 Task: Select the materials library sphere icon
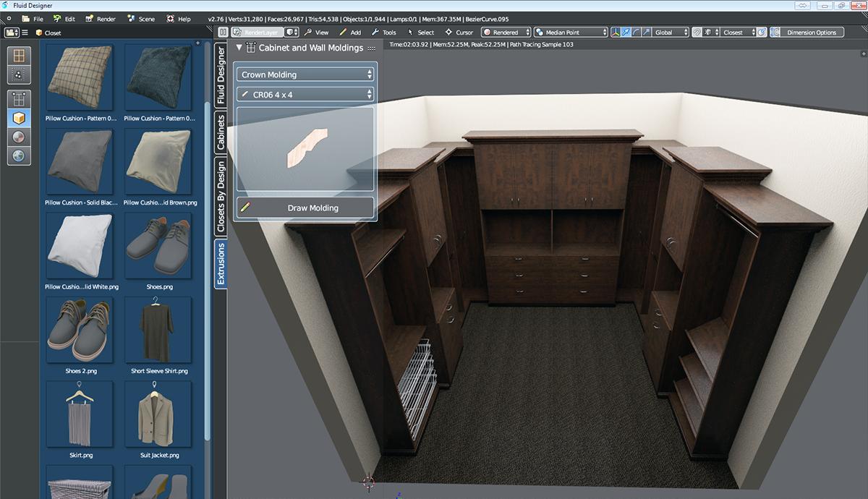click(x=19, y=137)
